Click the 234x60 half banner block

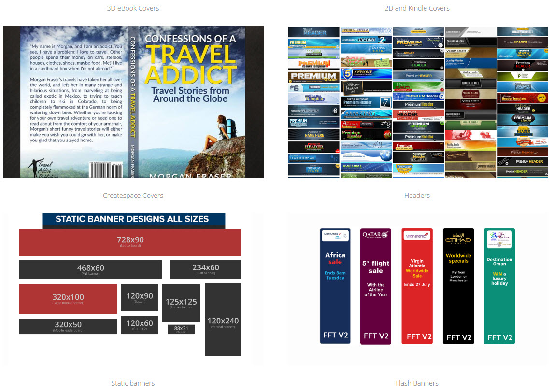coord(205,269)
